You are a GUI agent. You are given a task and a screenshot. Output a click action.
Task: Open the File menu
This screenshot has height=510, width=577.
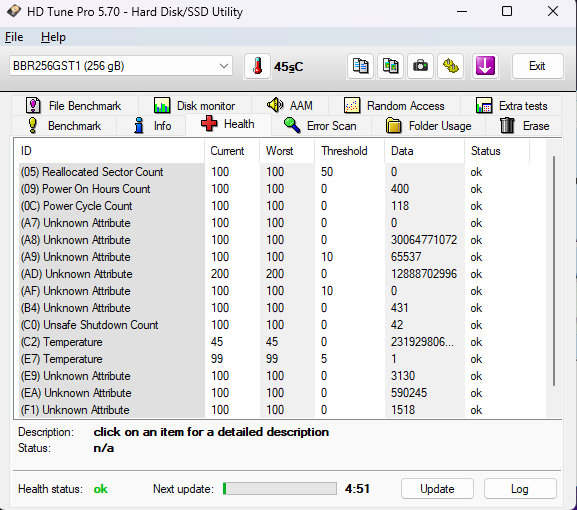point(14,37)
